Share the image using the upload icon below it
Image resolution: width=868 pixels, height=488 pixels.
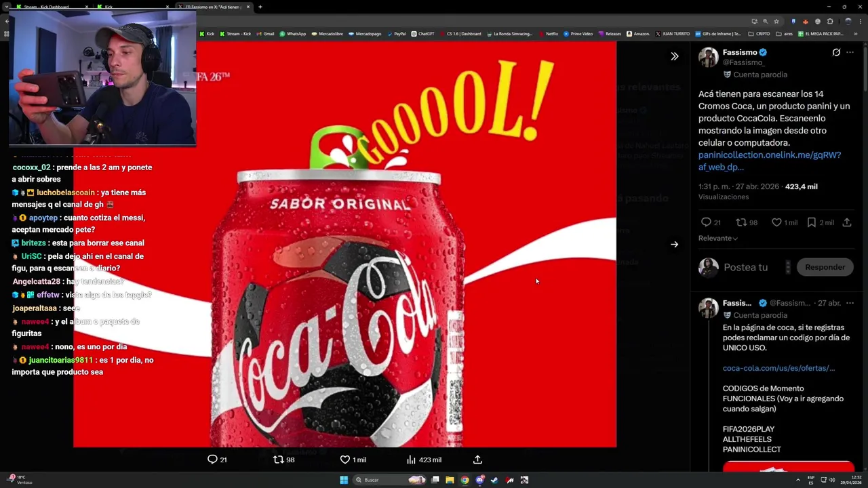[477, 460]
